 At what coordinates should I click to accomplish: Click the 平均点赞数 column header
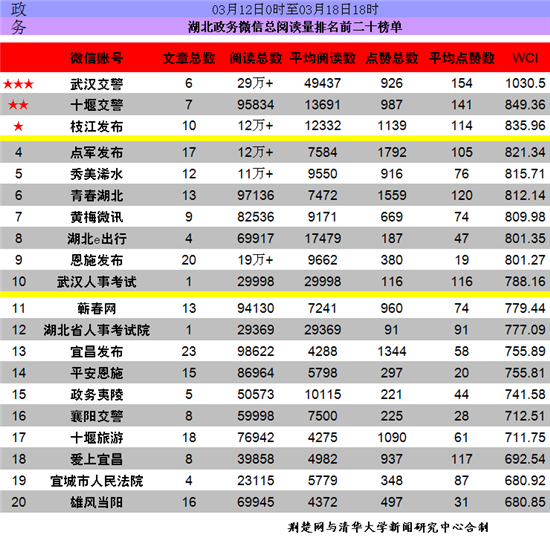tap(462, 58)
